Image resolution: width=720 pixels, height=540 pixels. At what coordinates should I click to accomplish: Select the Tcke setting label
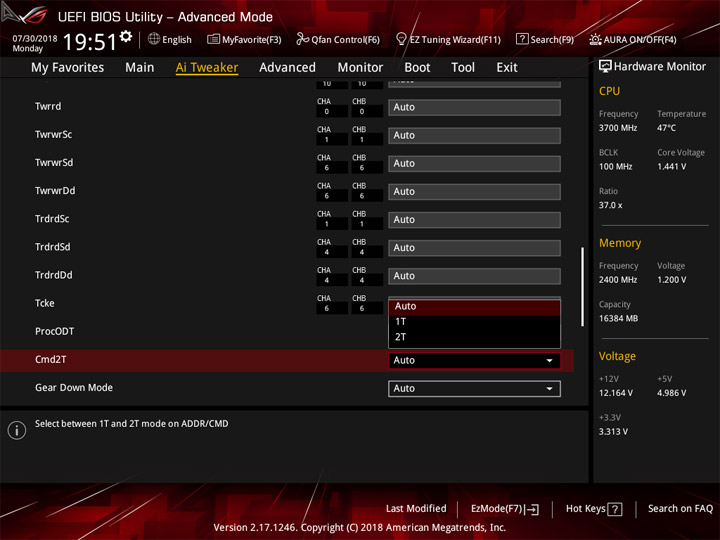45,304
